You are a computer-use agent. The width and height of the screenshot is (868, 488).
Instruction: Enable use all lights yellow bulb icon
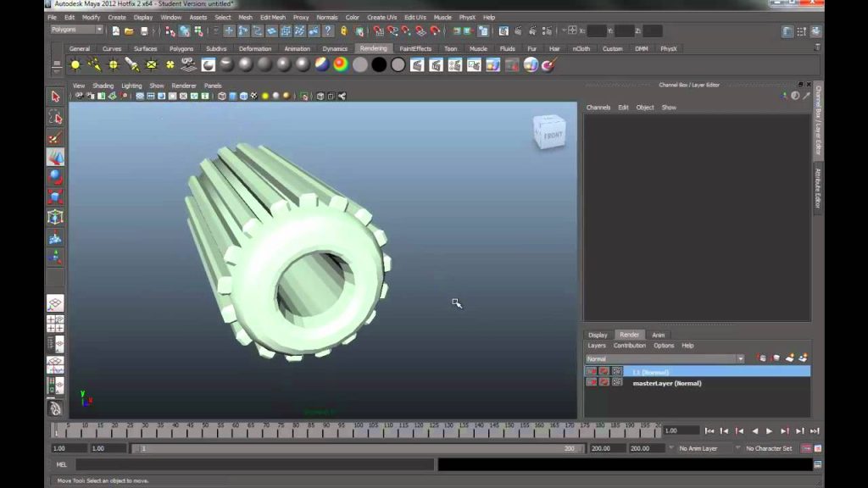coord(265,97)
